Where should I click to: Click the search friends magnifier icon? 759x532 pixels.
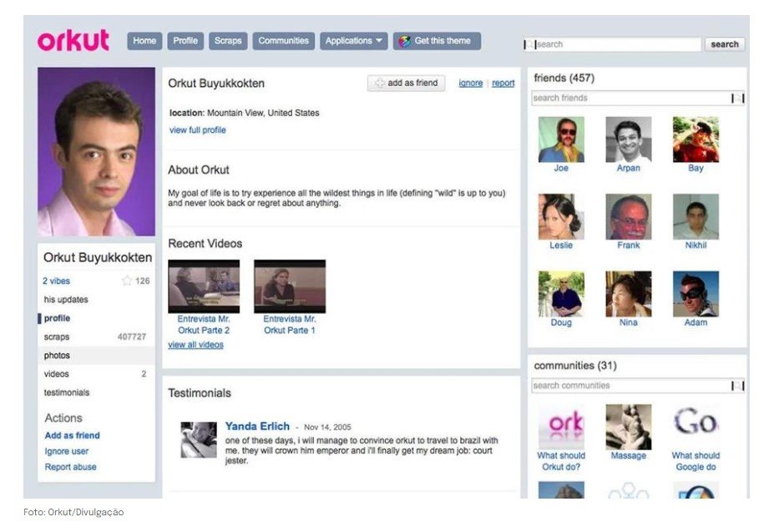pyautogui.click(x=737, y=99)
